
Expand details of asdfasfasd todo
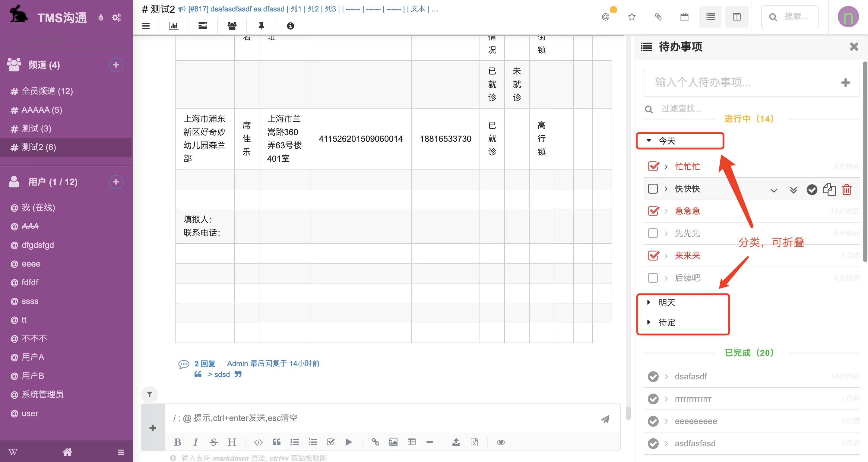click(x=666, y=443)
